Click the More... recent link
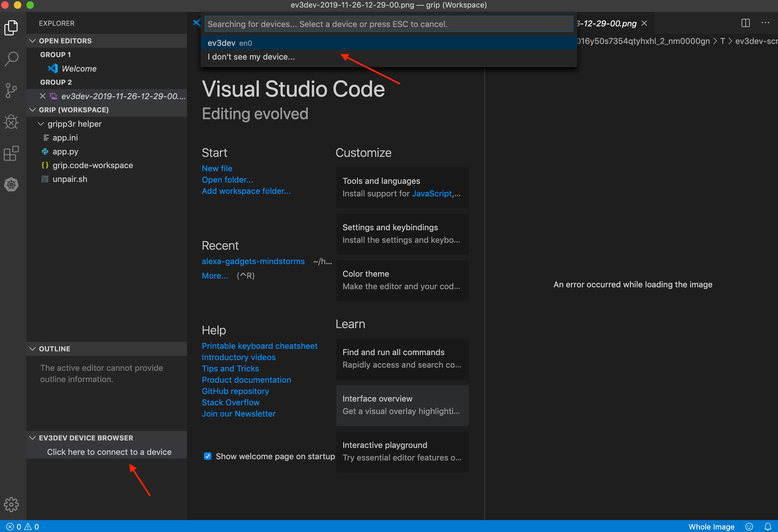This screenshot has width=778, height=532. [215, 275]
